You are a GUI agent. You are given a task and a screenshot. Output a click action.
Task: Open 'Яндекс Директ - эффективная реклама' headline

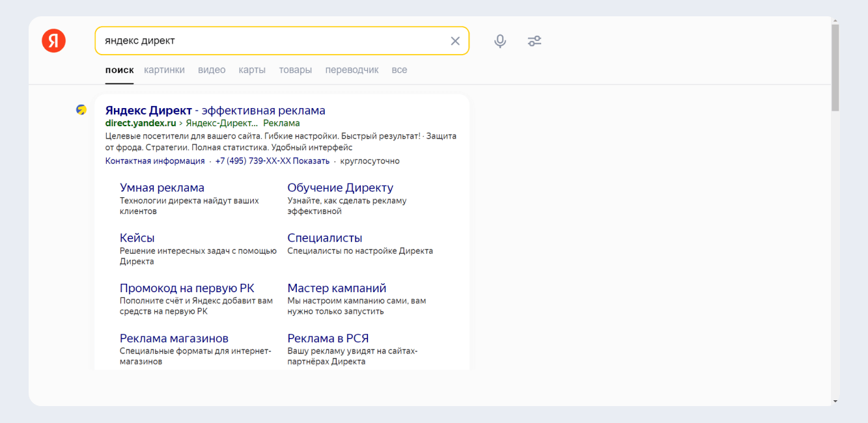coord(215,110)
